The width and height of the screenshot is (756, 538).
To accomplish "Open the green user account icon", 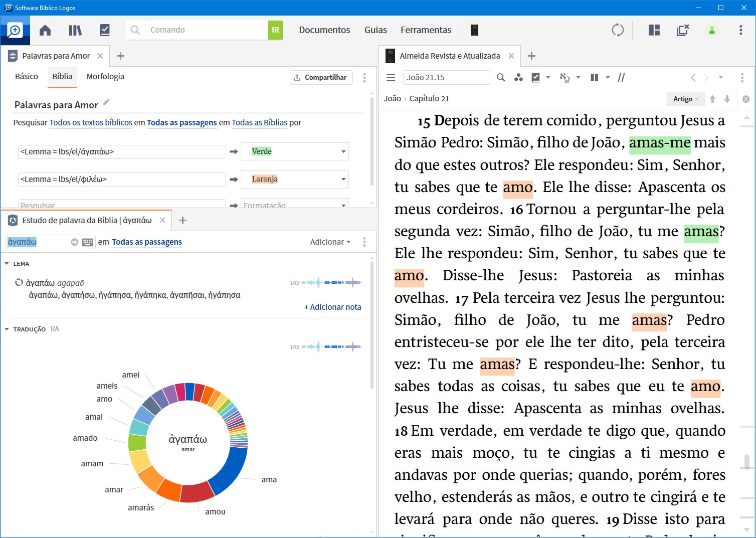I will click(712, 30).
